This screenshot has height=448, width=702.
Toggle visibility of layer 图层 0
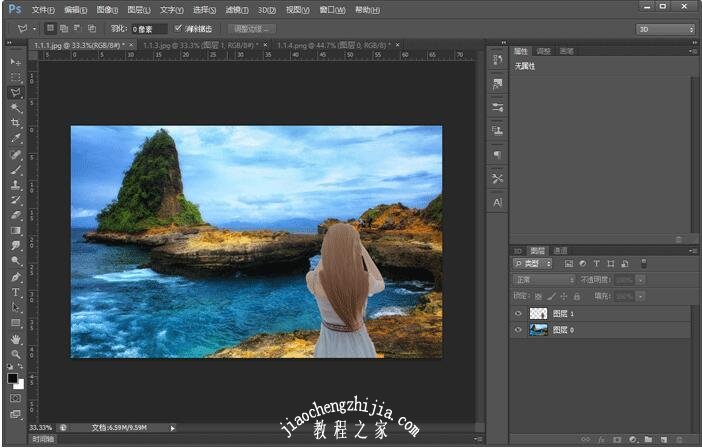click(518, 330)
